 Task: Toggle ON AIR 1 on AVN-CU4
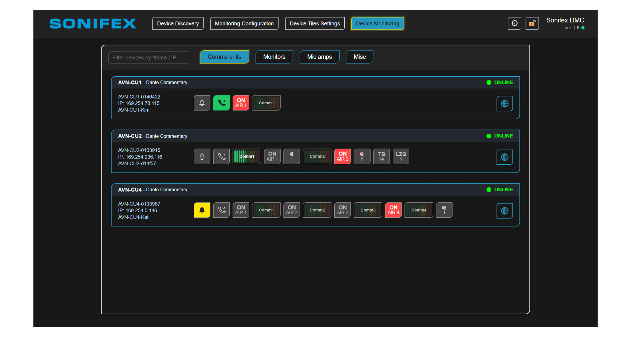(241, 210)
